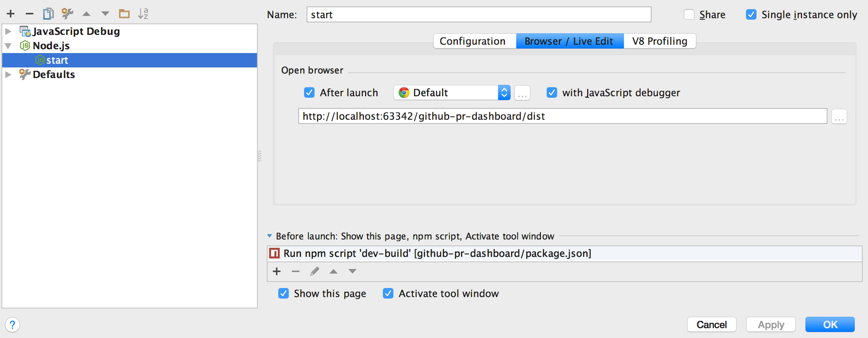Add a new run configuration
This screenshot has height=338, width=868.
point(11,14)
